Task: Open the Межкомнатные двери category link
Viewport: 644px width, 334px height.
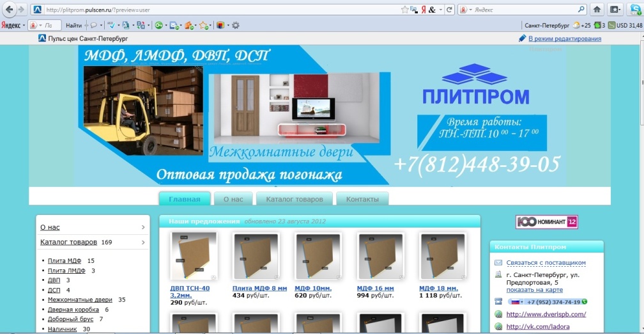Action: [x=80, y=299]
